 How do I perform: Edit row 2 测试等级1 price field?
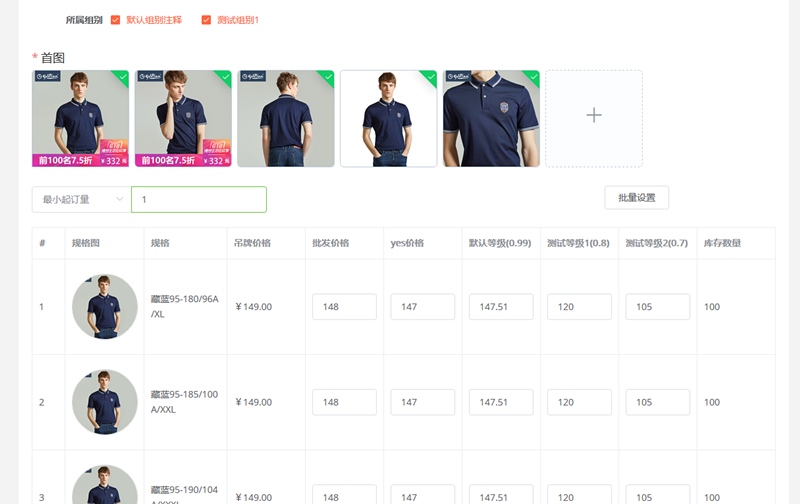(579, 402)
